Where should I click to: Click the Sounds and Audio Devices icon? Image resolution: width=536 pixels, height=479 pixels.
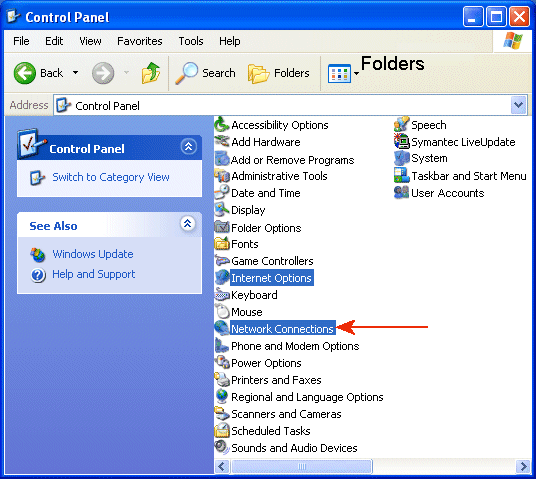coord(222,447)
